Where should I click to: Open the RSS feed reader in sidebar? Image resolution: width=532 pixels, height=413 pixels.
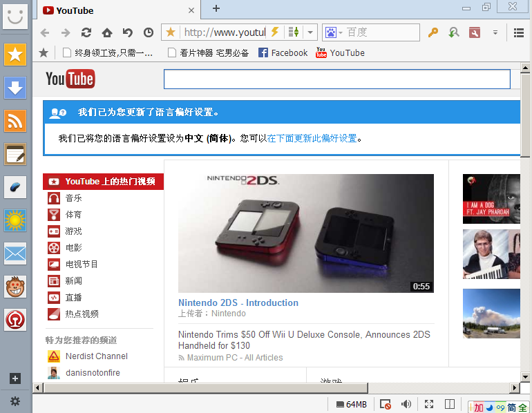(x=15, y=121)
